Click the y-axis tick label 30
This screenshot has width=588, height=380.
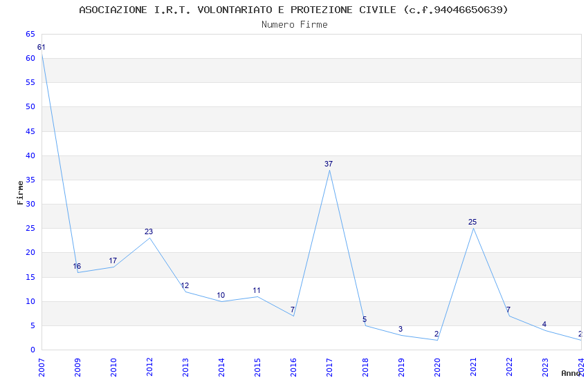pos(30,204)
